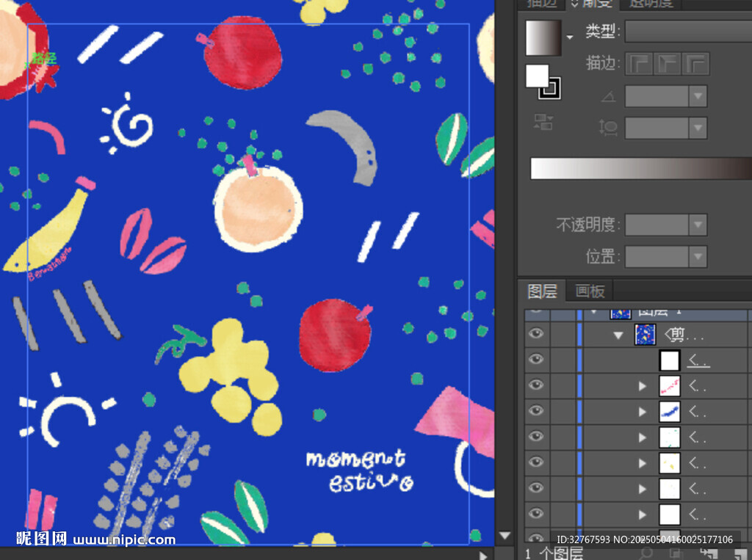Hide the blue brush stroke sublayer

tap(537, 411)
